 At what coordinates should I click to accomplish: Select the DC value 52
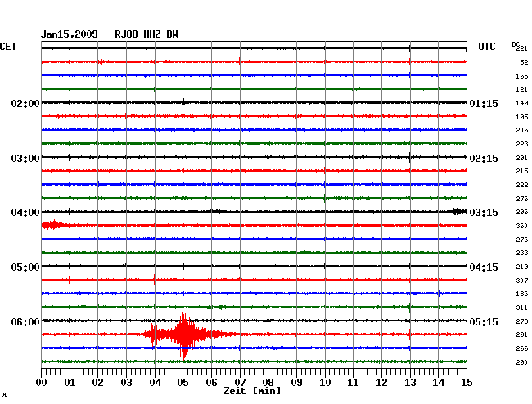pos(524,62)
